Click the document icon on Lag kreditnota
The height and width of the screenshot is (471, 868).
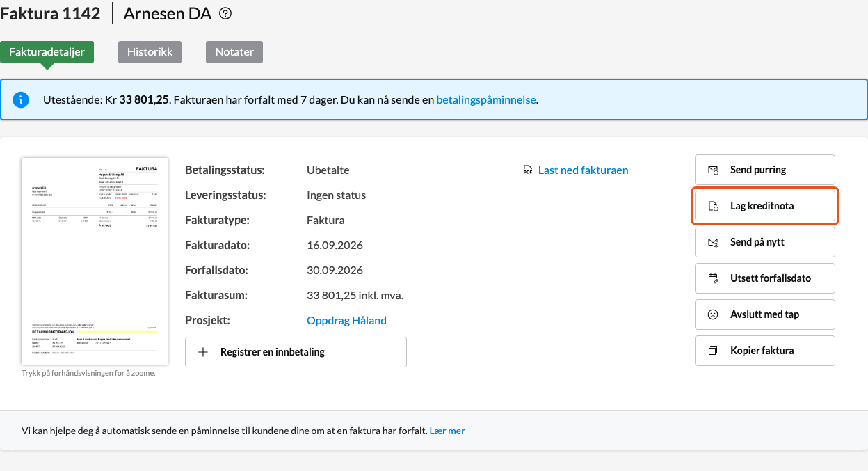[713, 206]
